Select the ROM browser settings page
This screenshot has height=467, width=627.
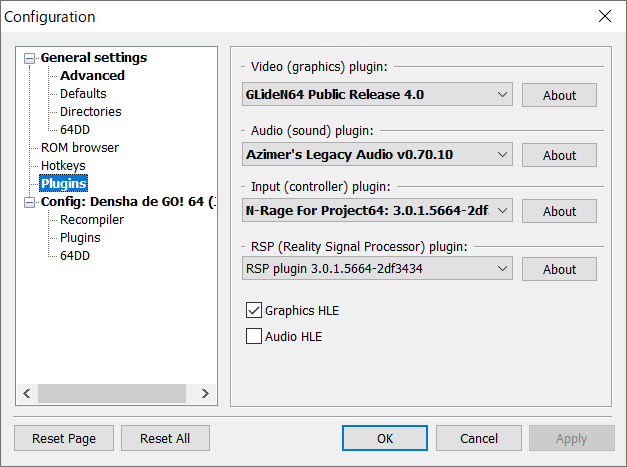tap(80, 148)
